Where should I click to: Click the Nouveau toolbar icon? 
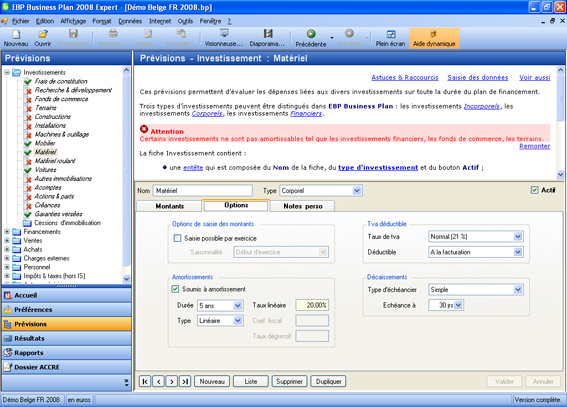pyautogui.click(x=16, y=38)
